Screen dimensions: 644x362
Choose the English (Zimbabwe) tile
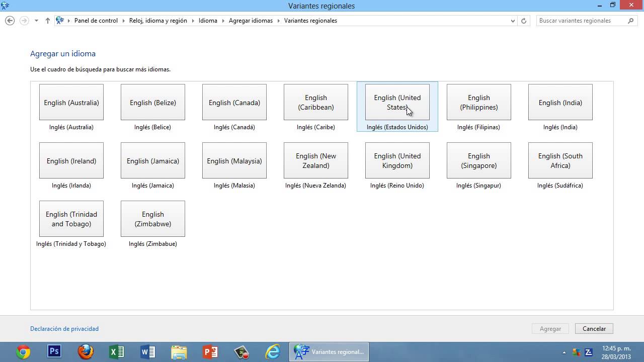[x=153, y=219]
